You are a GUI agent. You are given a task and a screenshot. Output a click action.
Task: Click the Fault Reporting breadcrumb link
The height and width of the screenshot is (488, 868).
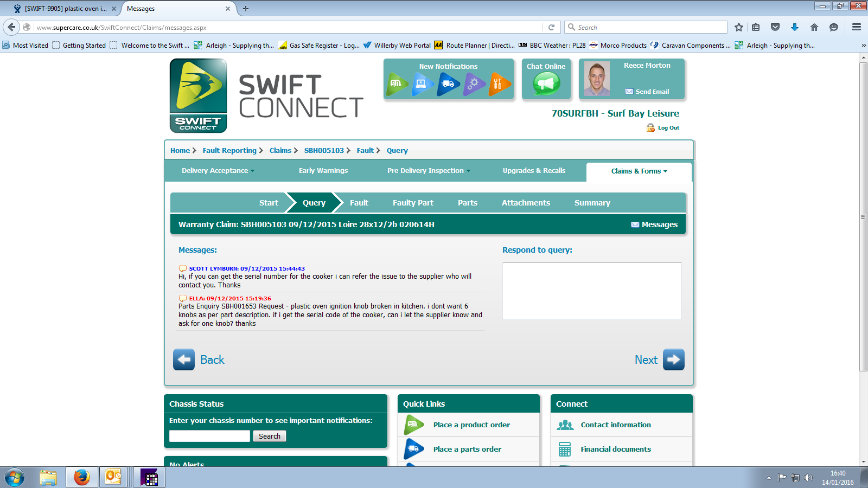(x=229, y=151)
